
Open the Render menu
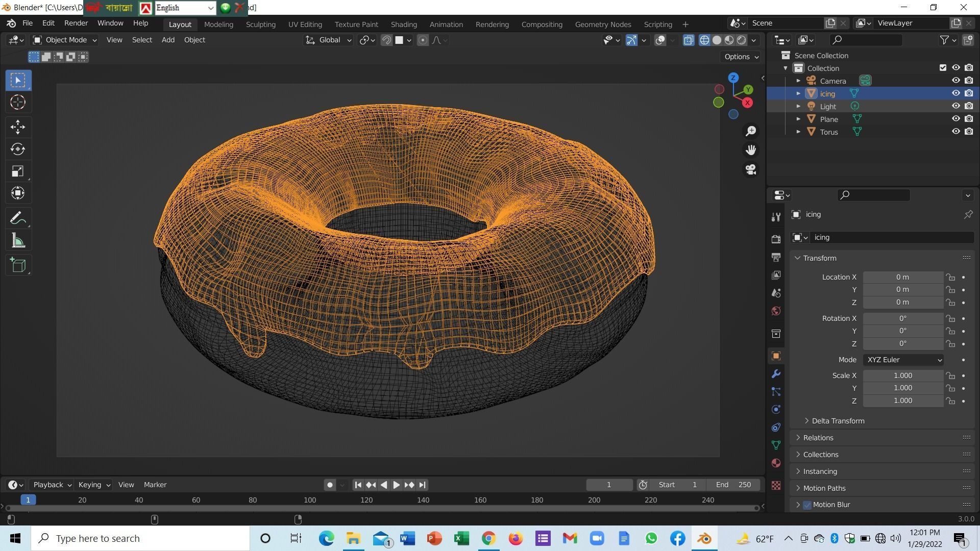[76, 23]
